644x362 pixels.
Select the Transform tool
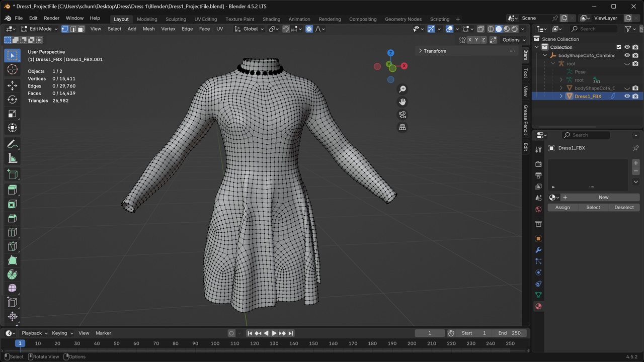click(13, 128)
